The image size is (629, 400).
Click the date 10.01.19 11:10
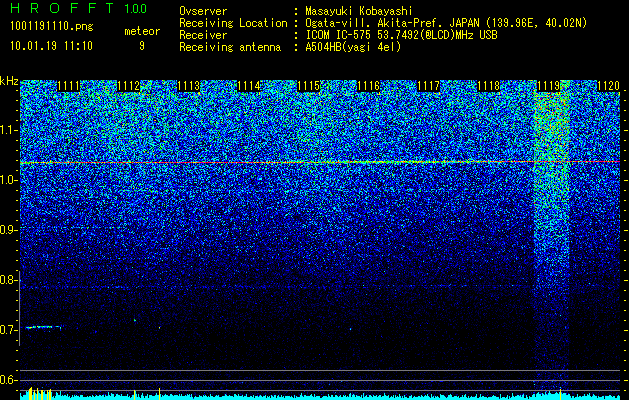tap(51, 46)
